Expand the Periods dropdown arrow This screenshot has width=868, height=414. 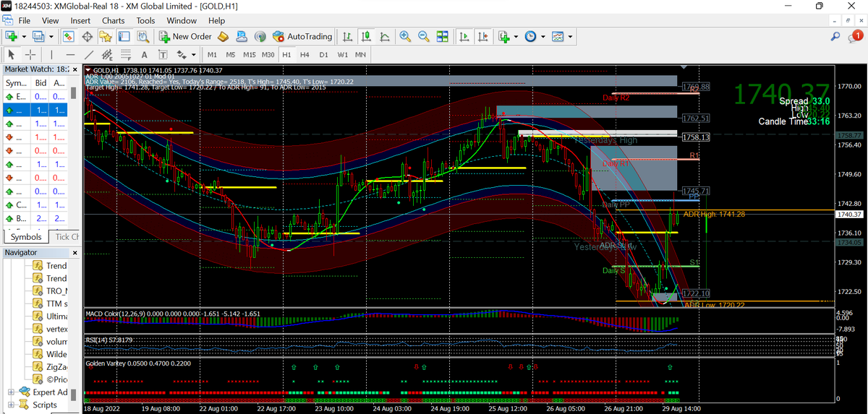[542, 36]
